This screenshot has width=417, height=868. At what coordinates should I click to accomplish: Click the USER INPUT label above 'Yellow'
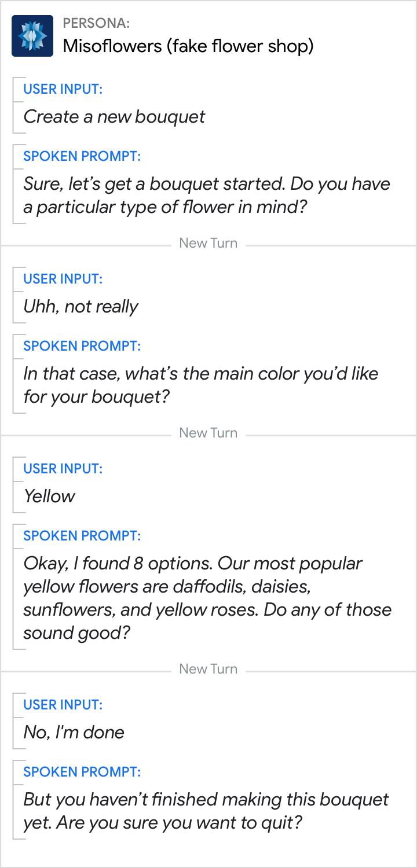click(x=63, y=469)
